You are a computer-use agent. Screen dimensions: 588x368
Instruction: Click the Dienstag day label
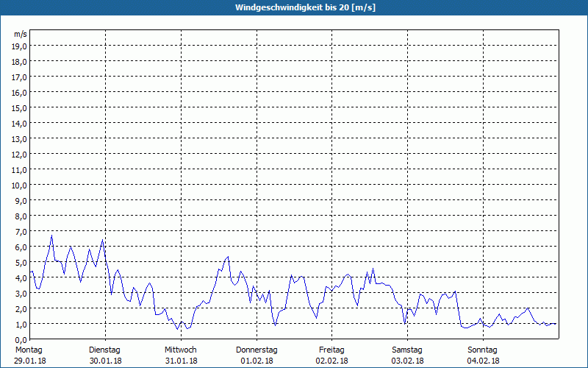coord(104,350)
